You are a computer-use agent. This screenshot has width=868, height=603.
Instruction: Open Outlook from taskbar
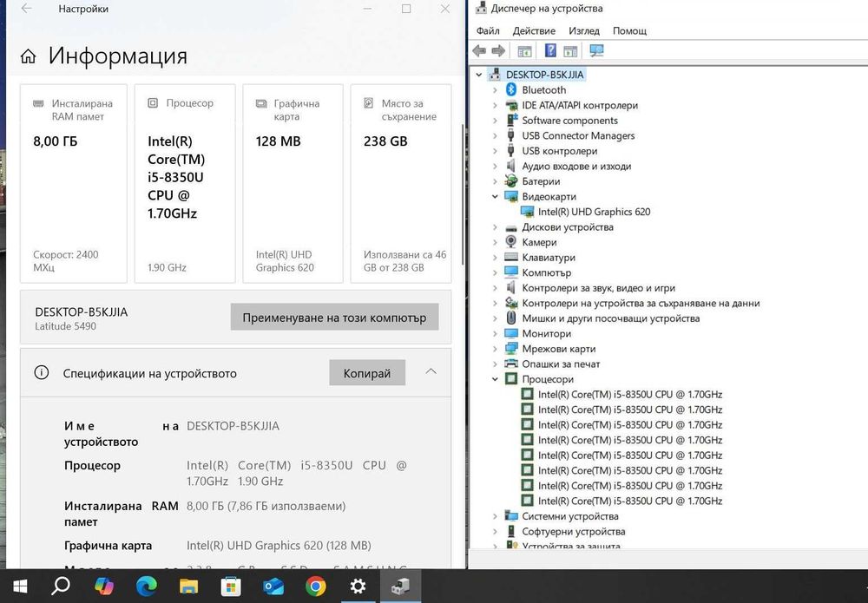pyautogui.click(x=273, y=586)
